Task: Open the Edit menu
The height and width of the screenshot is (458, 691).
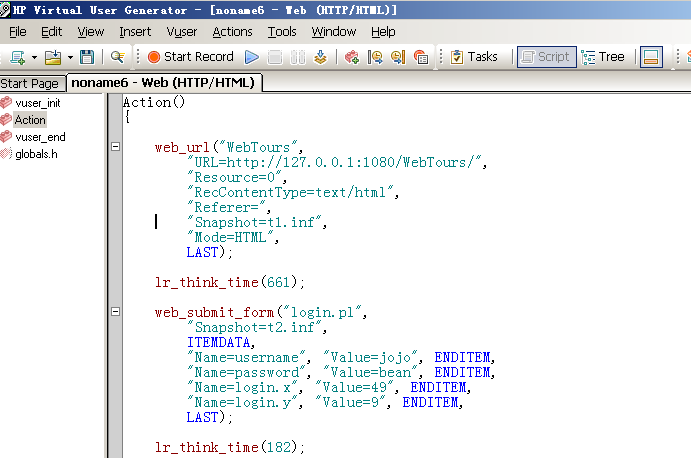Action: point(52,32)
